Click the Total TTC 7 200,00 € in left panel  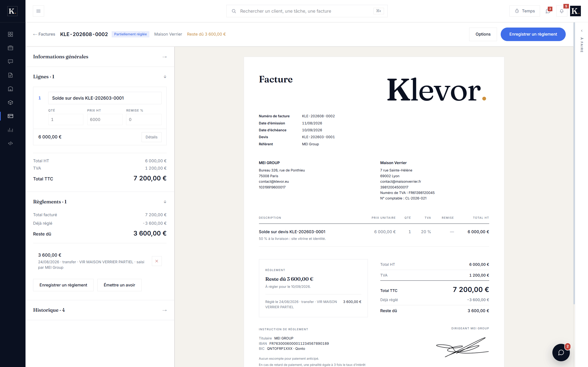point(150,178)
